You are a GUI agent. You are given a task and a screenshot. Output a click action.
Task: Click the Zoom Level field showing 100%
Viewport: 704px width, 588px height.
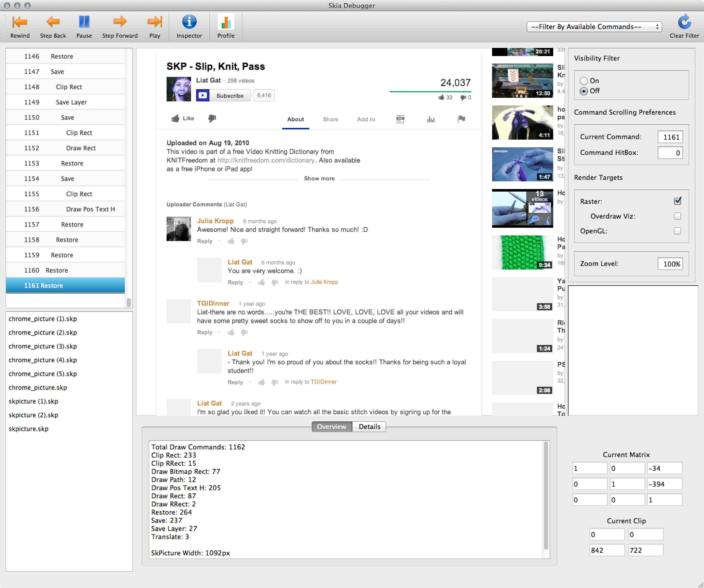tap(670, 264)
